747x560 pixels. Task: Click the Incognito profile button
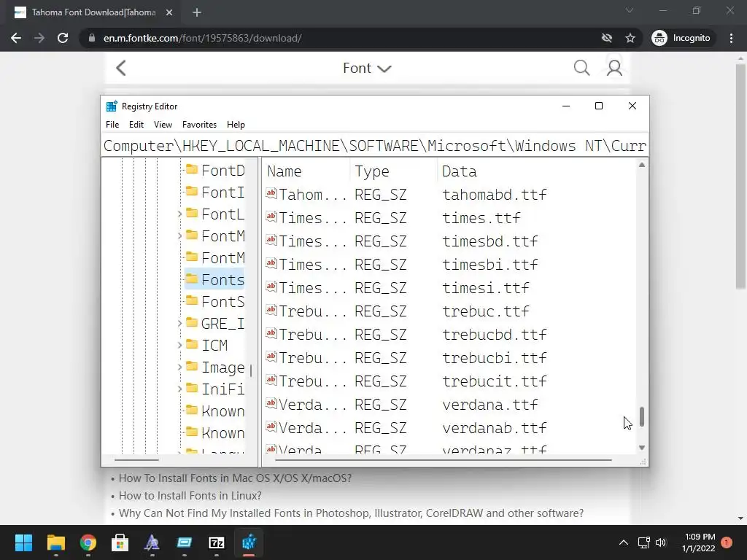681,38
